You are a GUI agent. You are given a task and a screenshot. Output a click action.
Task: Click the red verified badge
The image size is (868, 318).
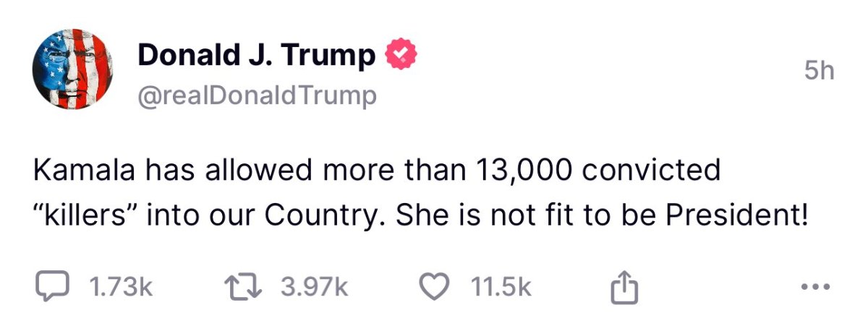(398, 56)
